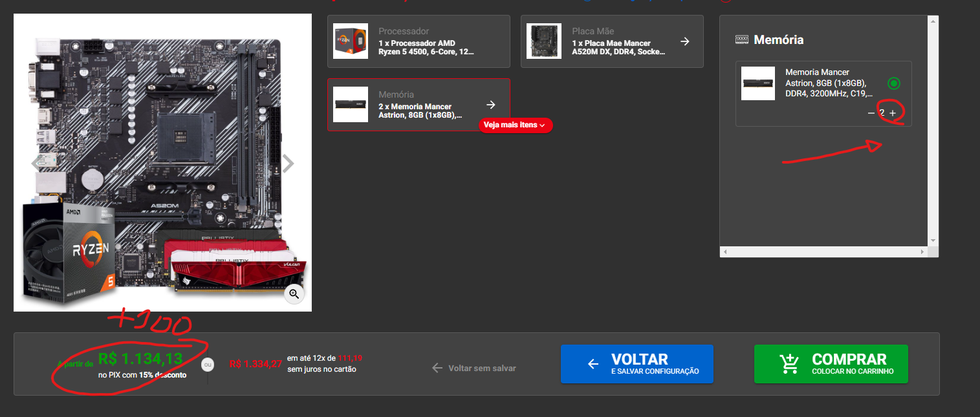Click the 'ou' payment option circle
Screen dimensions: 980x417
(x=208, y=364)
